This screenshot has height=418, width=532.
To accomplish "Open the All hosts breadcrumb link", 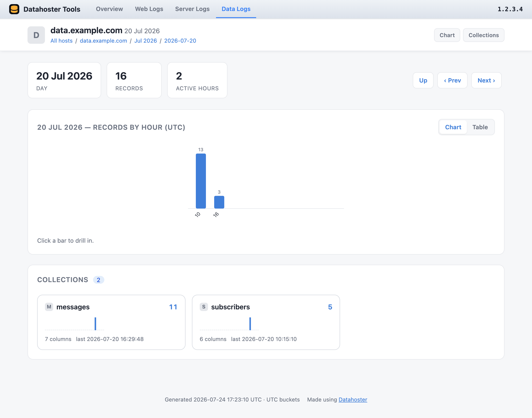I will click(61, 41).
